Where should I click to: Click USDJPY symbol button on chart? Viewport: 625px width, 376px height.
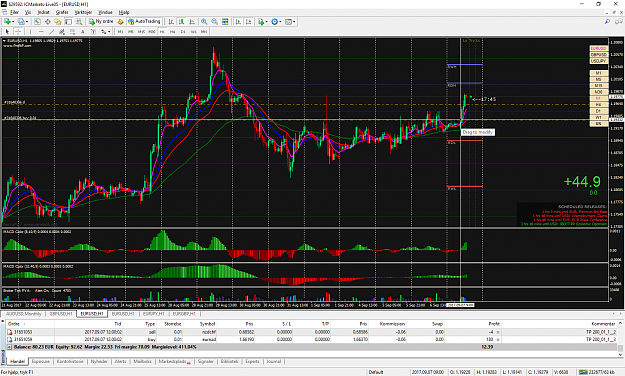(599, 61)
